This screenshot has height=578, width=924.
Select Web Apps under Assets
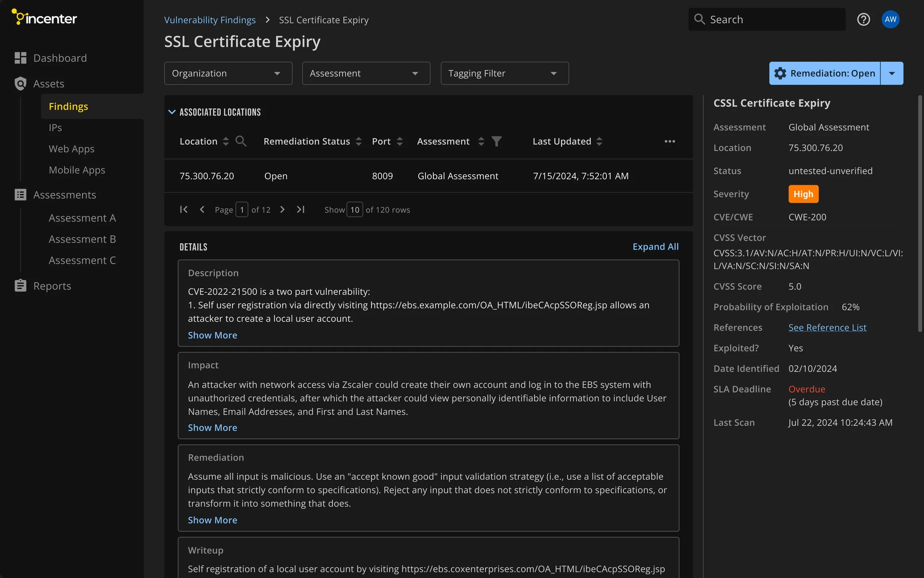[x=71, y=149]
